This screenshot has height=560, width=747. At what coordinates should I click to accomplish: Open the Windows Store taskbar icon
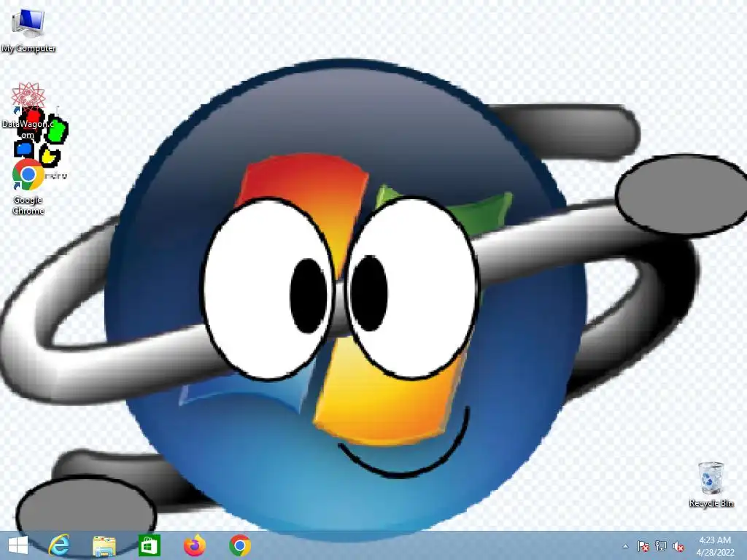click(x=149, y=545)
